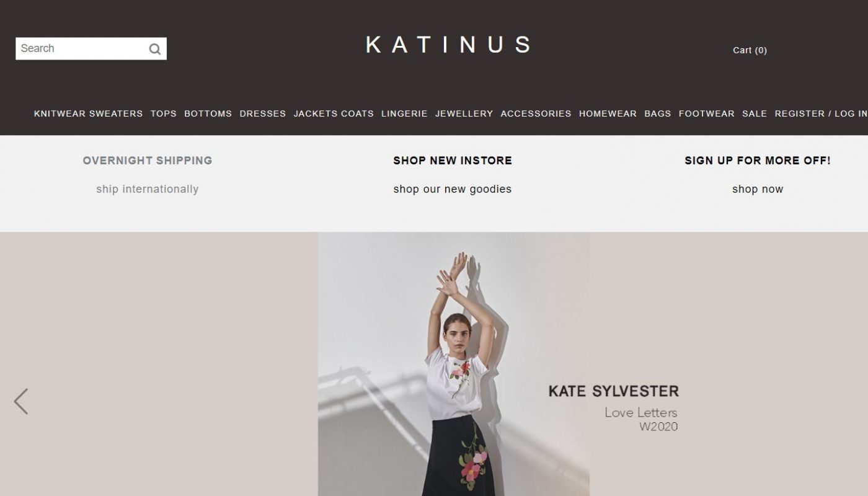Click the search magnifier icon
The image size is (868, 496).
tap(155, 49)
